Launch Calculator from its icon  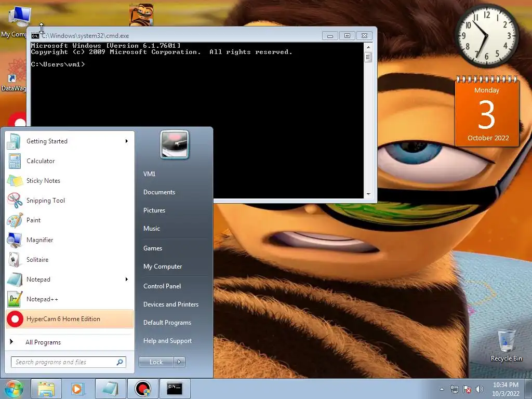coord(15,161)
